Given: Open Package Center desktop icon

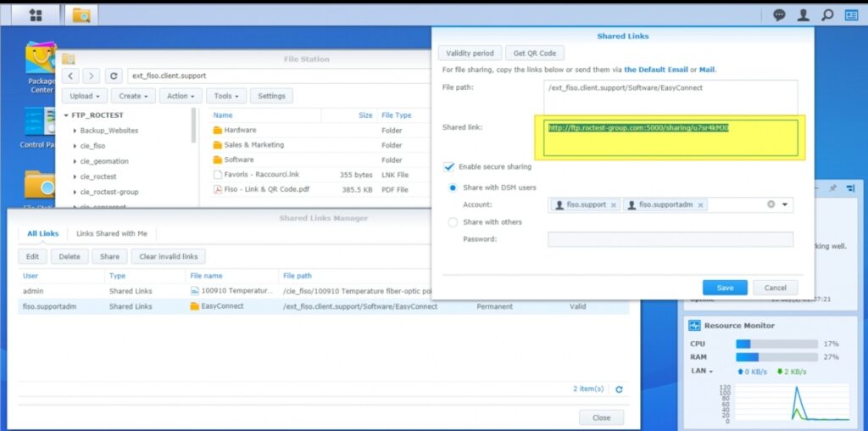Looking at the screenshot, I should click(40, 65).
